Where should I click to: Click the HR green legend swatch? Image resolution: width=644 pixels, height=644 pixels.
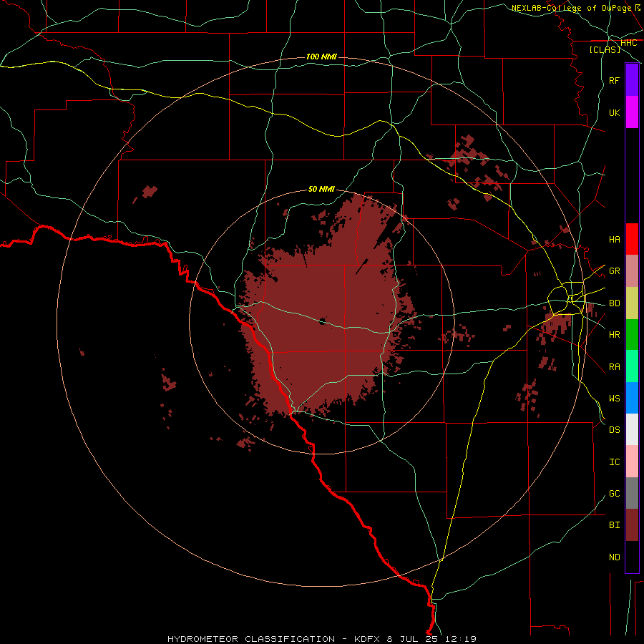pos(632,335)
